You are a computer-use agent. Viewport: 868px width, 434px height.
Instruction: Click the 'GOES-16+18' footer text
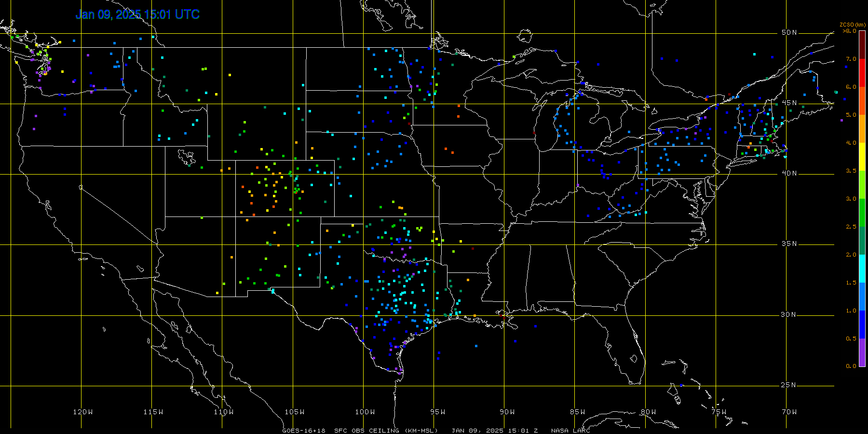pyautogui.click(x=304, y=430)
